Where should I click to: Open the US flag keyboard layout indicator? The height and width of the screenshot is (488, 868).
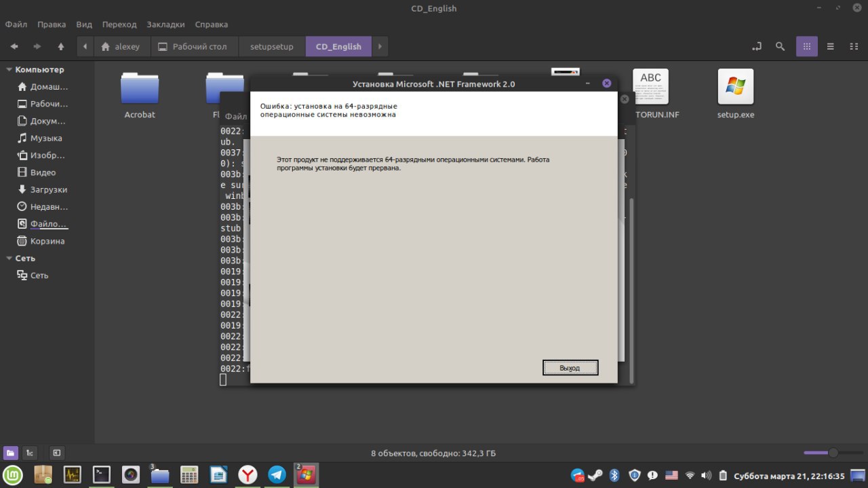point(671,475)
